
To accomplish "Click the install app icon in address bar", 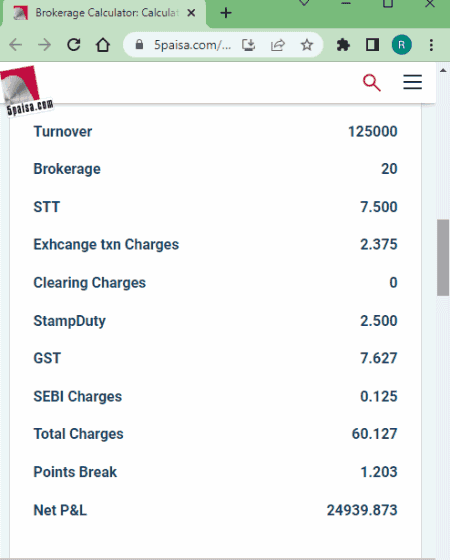I will [x=249, y=45].
